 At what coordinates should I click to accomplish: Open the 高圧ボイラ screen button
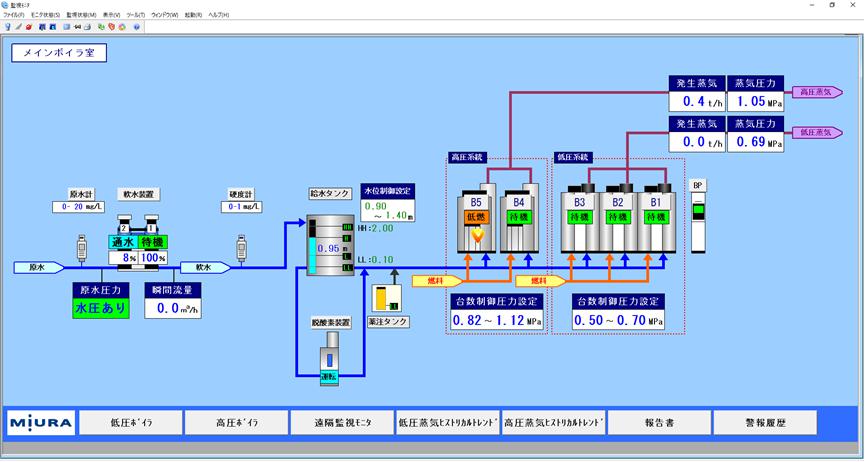pyautogui.click(x=236, y=423)
